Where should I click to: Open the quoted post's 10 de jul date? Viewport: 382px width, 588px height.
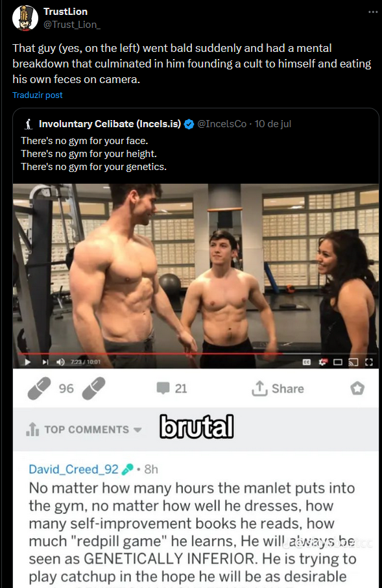273,124
